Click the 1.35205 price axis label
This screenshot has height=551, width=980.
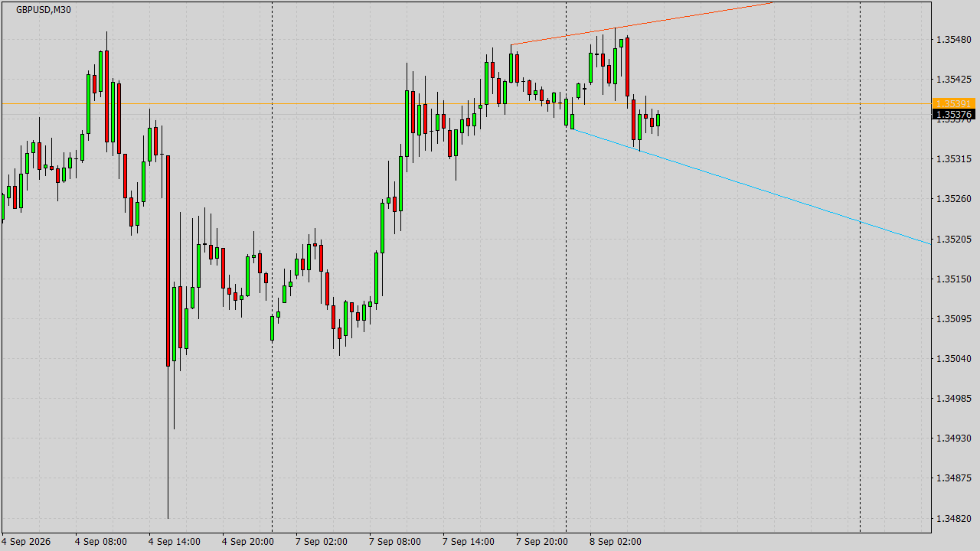[953, 240]
